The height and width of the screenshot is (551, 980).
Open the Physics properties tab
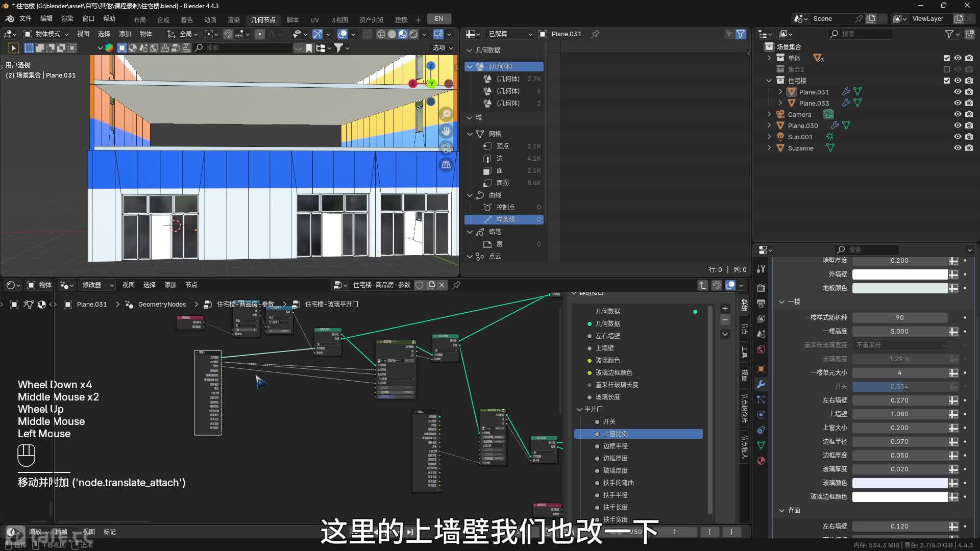coord(761,415)
